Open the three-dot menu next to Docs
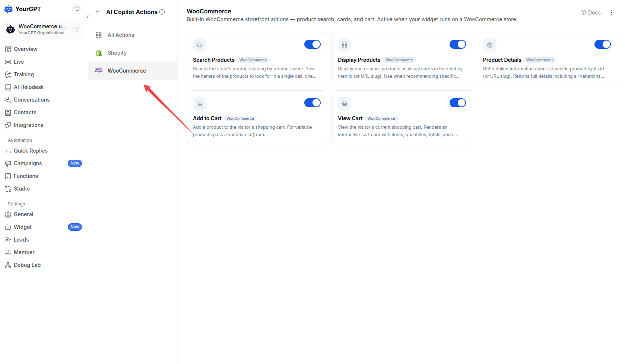The height and width of the screenshot is (364, 625). (x=611, y=13)
